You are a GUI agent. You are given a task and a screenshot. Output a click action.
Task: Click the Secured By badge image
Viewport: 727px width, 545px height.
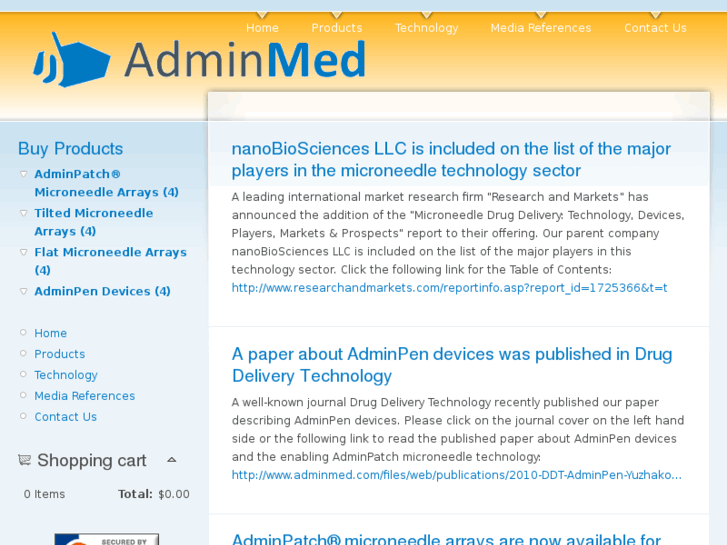tap(107, 539)
